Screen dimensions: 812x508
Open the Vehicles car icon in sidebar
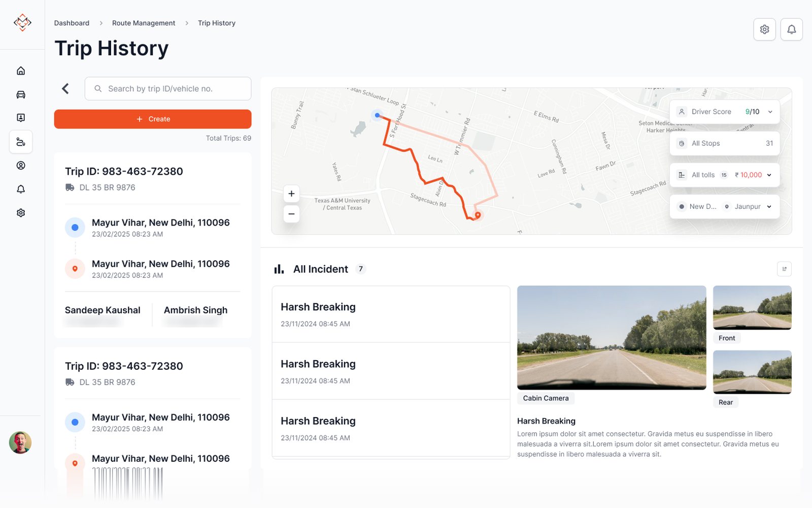coord(21,94)
